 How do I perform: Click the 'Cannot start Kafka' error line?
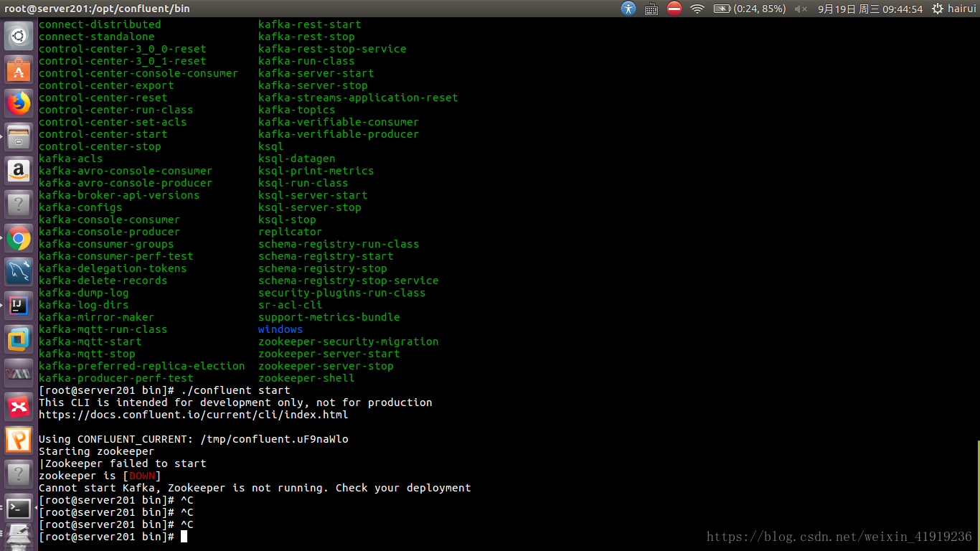click(255, 488)
